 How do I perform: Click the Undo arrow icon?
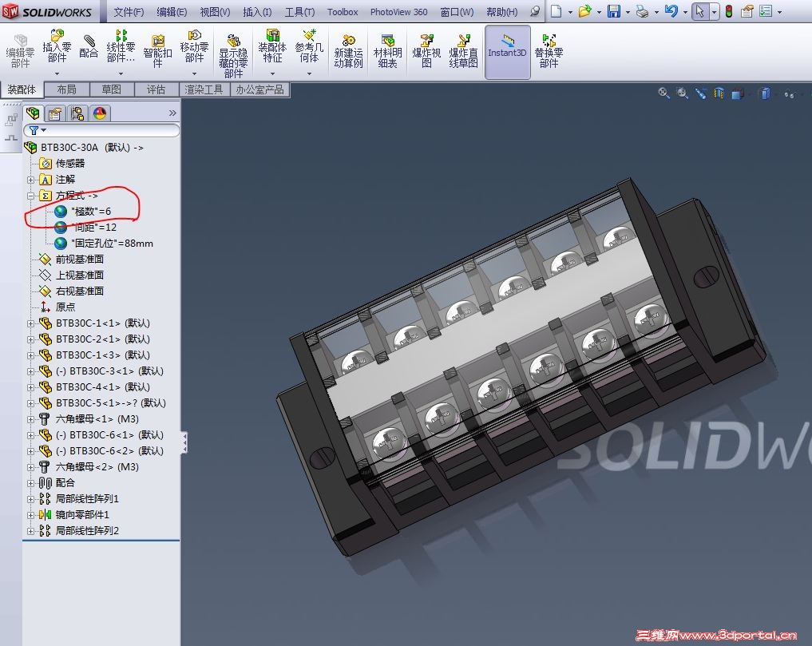click(671, 11)
